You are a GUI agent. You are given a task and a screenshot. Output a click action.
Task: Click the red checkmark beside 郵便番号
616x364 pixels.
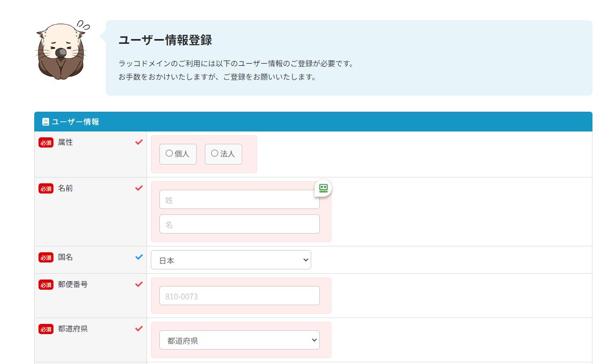pos(139,284)
